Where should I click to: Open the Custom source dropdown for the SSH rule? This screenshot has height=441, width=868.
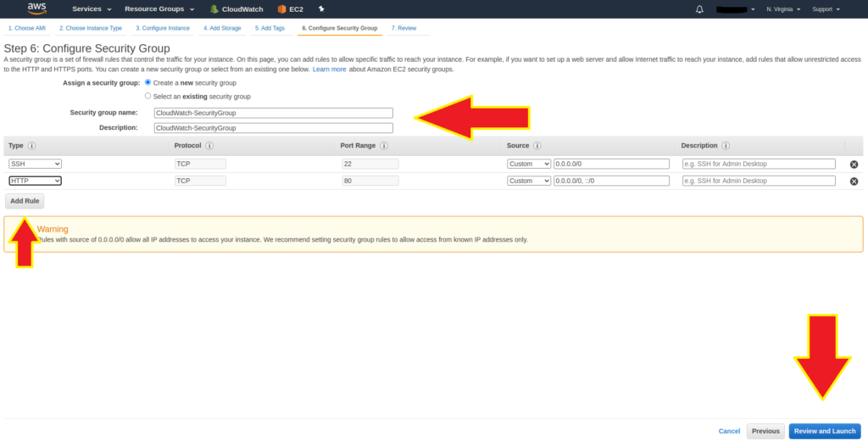[529, 164]
